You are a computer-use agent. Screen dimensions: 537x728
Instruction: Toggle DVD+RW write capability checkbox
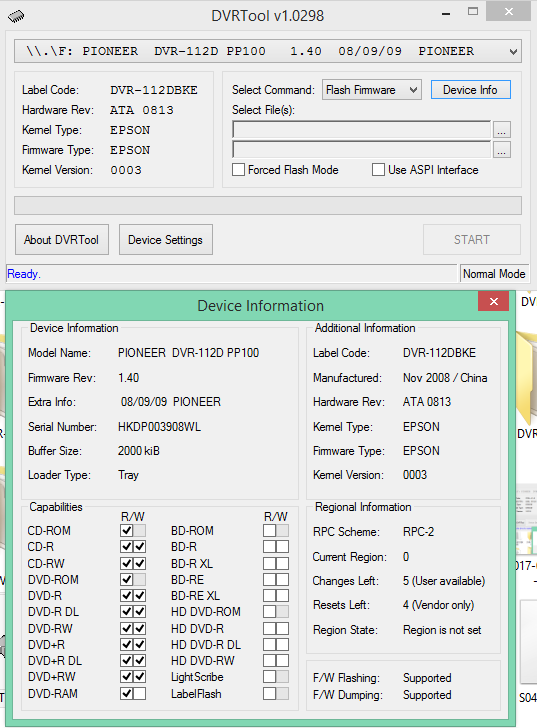pos(140,677)
